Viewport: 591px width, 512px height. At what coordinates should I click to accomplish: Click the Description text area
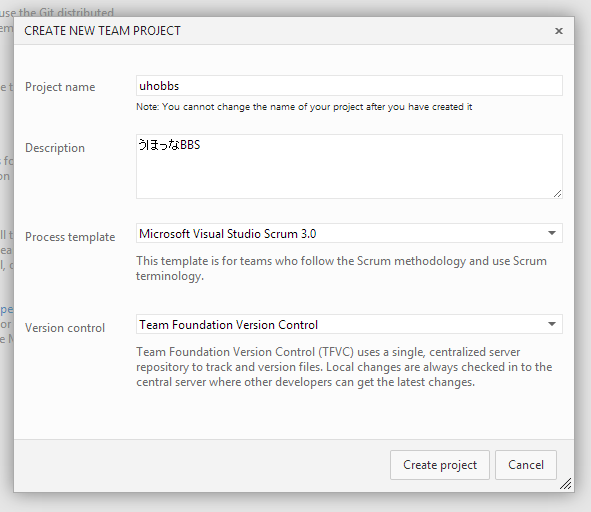click(349, 166)
